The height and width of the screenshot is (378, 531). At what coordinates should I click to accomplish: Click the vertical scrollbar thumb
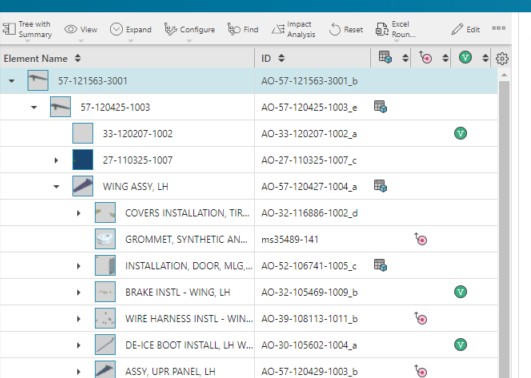coord(504,229)
